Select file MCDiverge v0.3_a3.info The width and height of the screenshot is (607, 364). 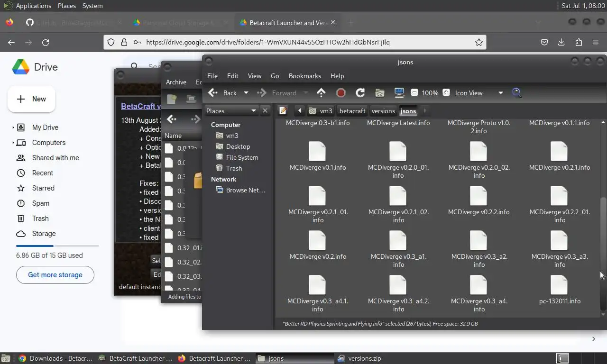[560, 249]
